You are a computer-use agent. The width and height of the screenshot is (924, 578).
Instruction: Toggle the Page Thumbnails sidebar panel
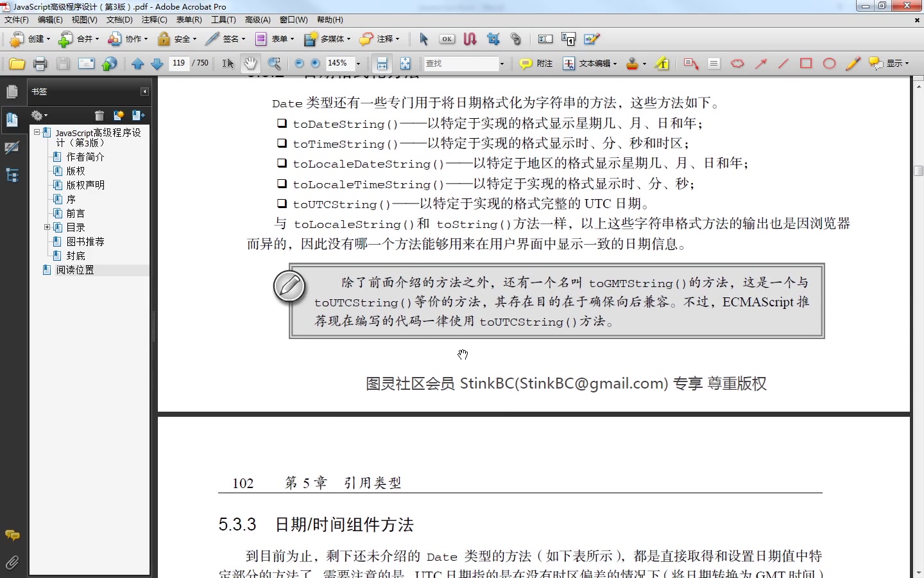point(12,92)
